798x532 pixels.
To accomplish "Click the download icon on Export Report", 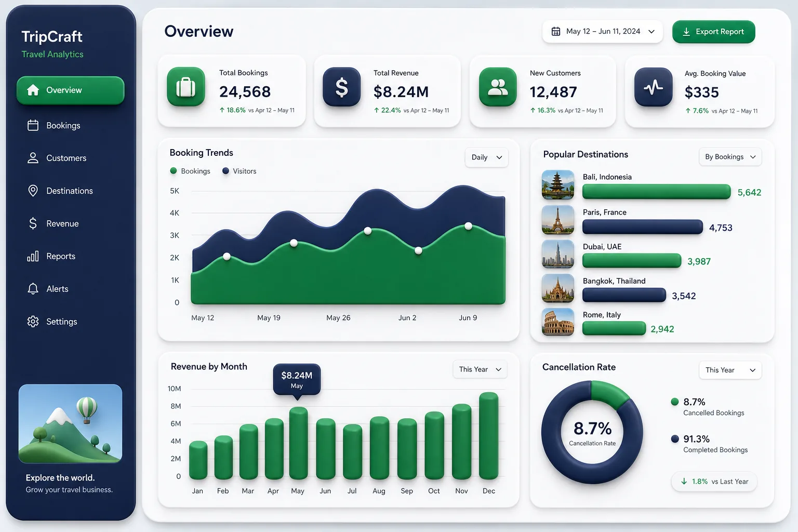I will point(686,32).
